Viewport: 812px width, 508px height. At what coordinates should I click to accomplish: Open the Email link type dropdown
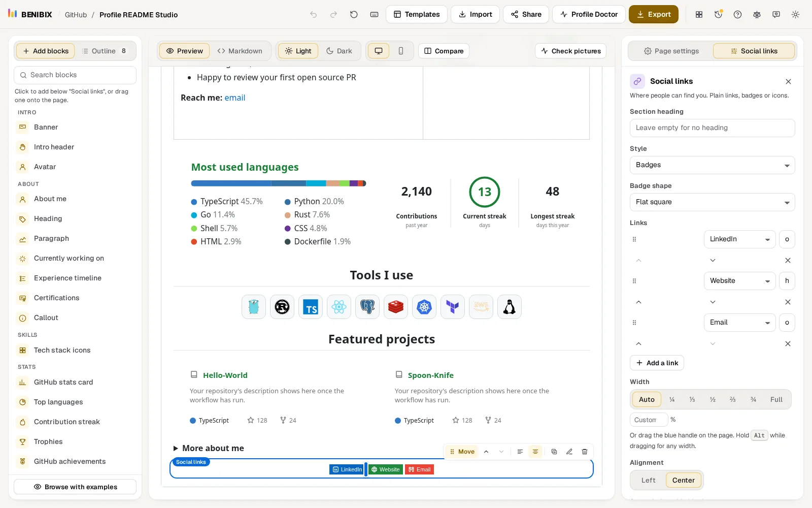coord(739,323)
